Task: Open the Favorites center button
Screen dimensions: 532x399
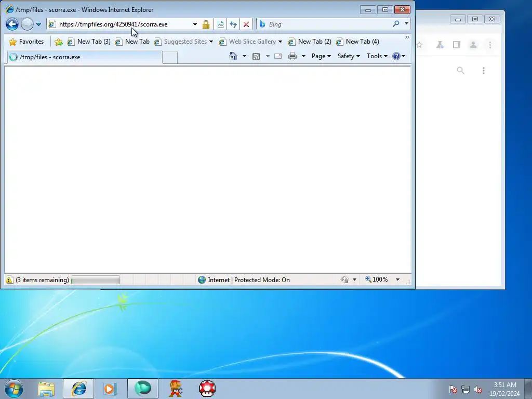Action: click(x=26, y=42)
